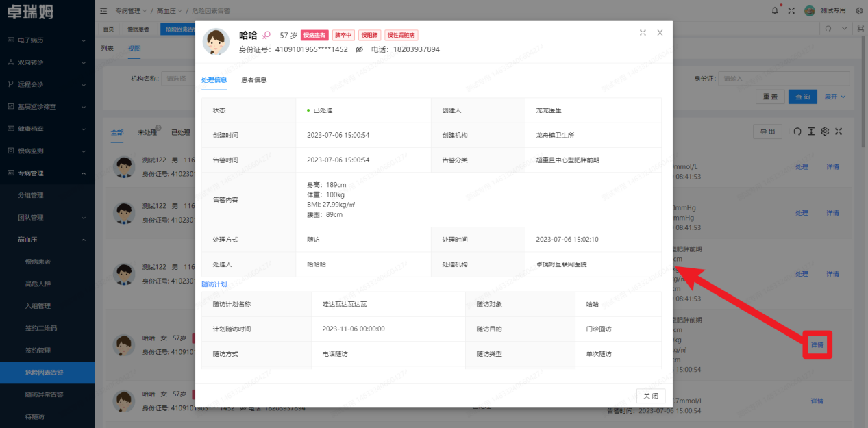The width and height of the screenshot is (868, 428).
Task: Click the refresh icon next to 导出 button
Action: coord(796,131)
